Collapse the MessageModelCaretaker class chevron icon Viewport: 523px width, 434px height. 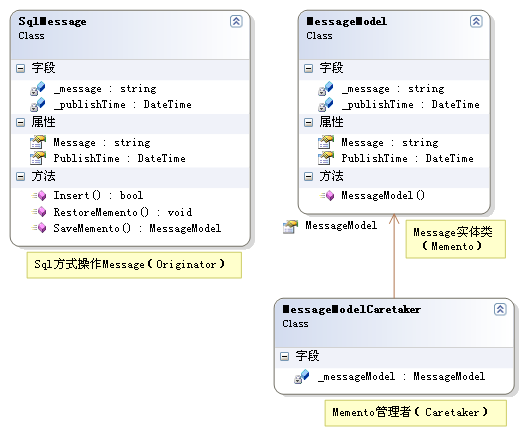click(500, 309)
